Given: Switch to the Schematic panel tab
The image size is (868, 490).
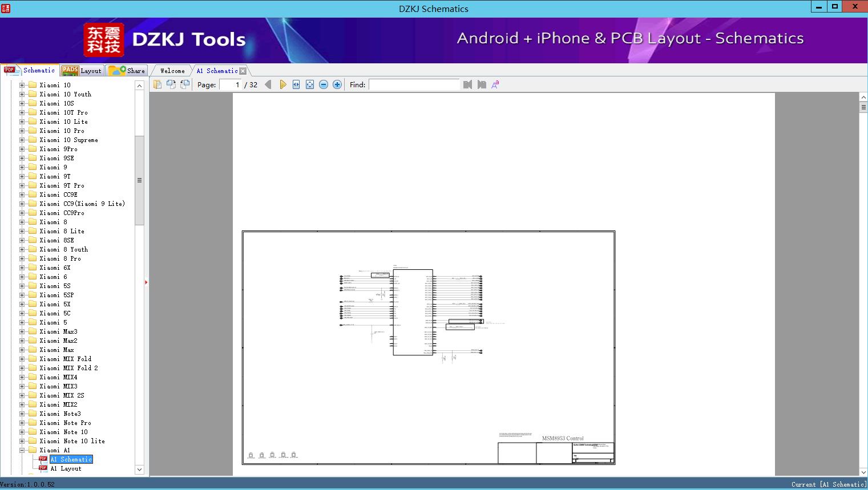Looking at the screenshot, I should tap(30, 70).
